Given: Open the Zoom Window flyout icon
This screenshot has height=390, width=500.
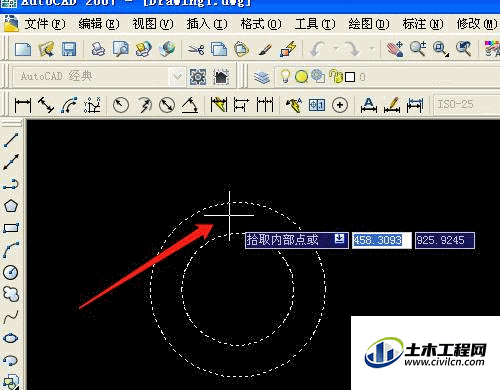Looking at the screenshot, I should tap(441, 49).
